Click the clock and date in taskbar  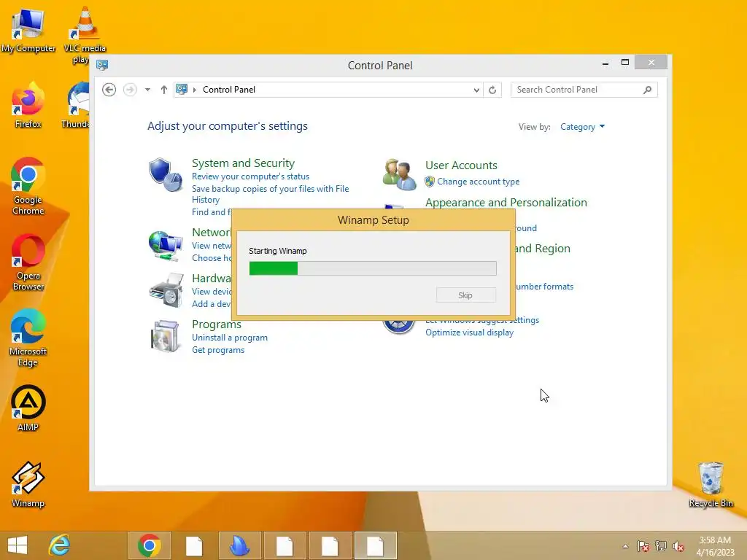coord(715,546)
